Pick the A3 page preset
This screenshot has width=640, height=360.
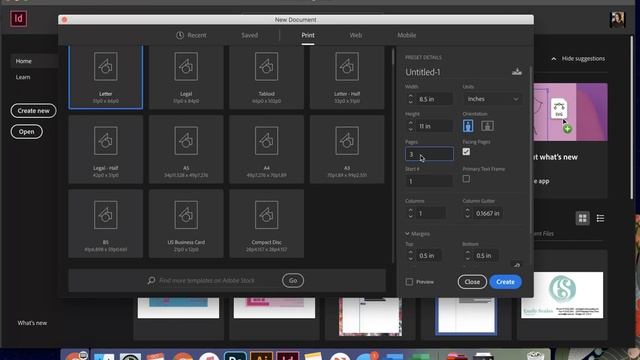click(x=347, y=149)
